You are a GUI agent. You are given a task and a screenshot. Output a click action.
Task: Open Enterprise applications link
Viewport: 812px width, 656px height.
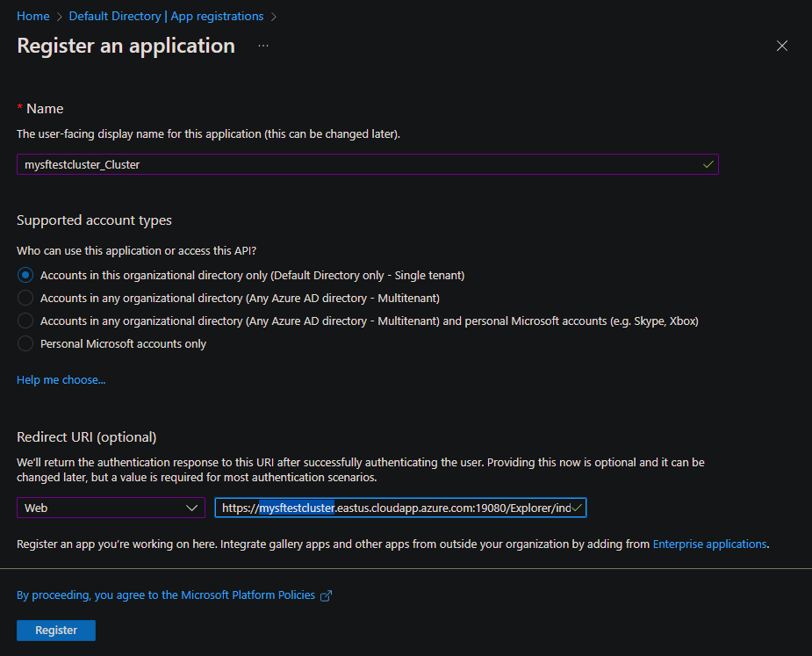tap(709, 544)
